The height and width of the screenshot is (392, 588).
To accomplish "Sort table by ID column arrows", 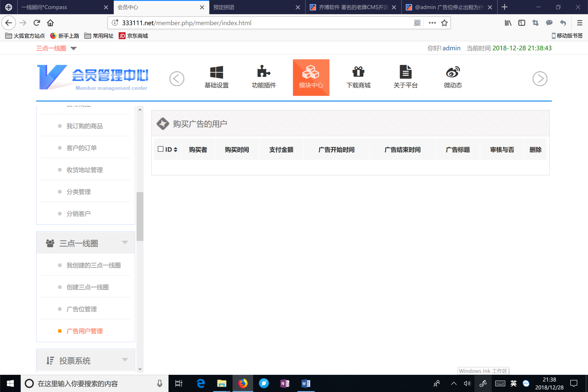I will [x=176, y=150].
